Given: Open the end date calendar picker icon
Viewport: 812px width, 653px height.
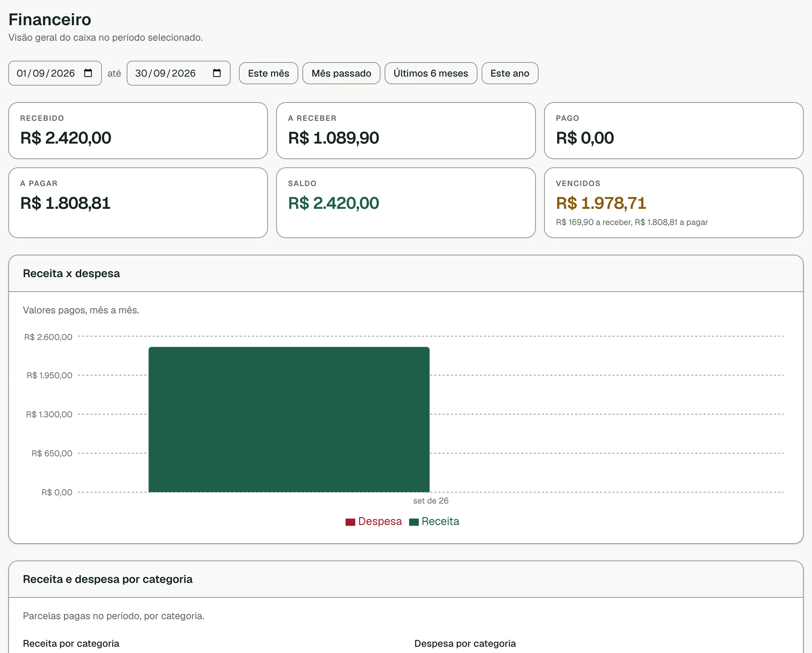Looking at the screenshot, I should click(x=216, y=73).
